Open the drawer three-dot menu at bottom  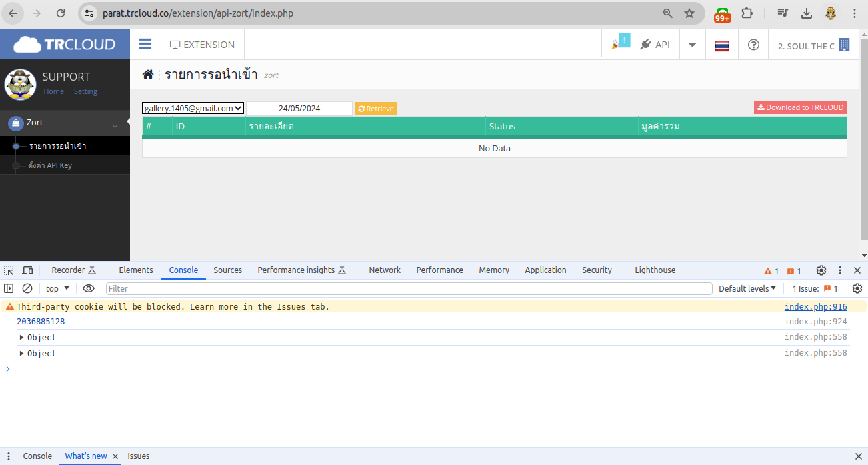tap(9, 456)
